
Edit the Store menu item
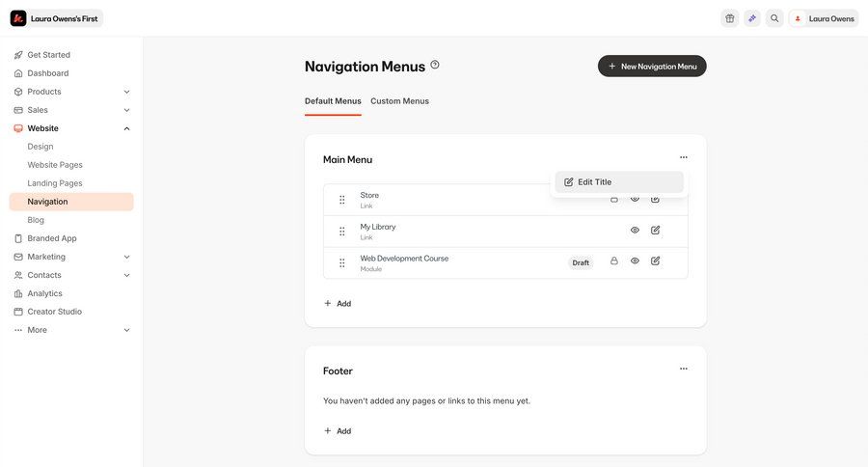point(656,199)
